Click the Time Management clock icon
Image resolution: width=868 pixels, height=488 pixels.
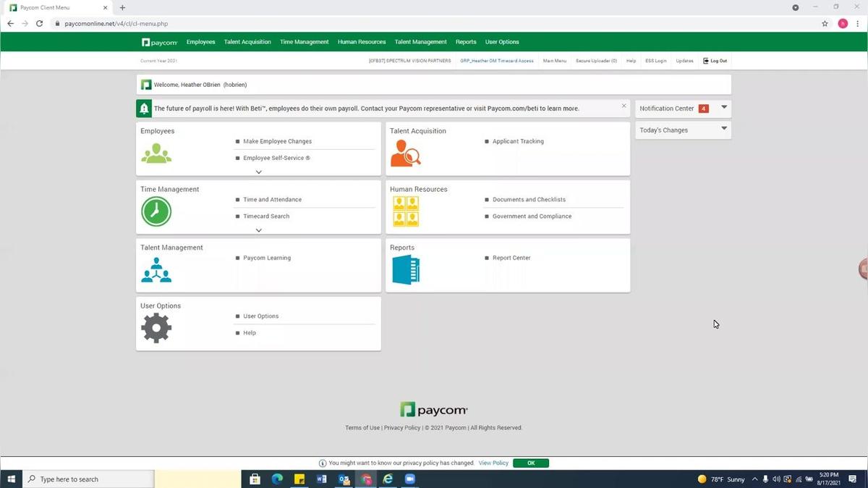pyautogui.click(x=156, y=211)
